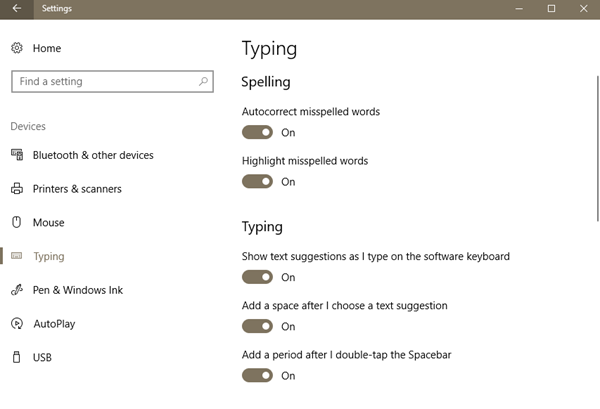The height and width of the screenshot is (409, 600).
Task: Click the search magnifier icon
Action: click(204, 81)
